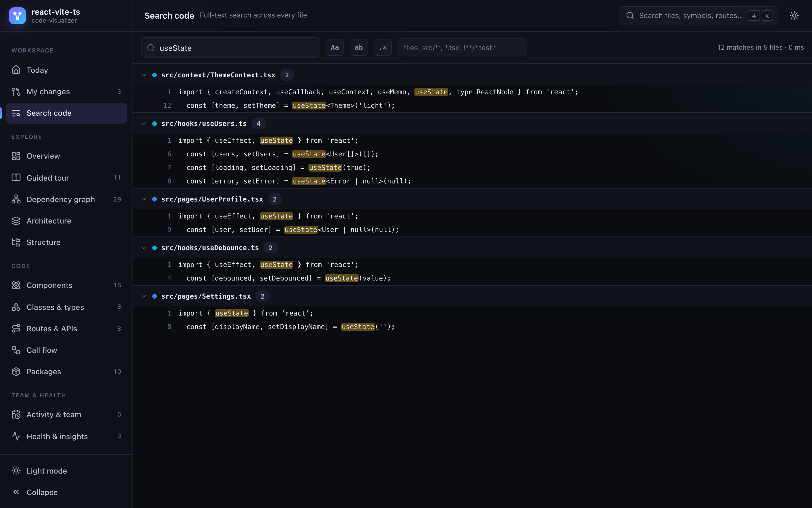Toggle whole-word ab match option
812x508 pixels.
[359, 47]
